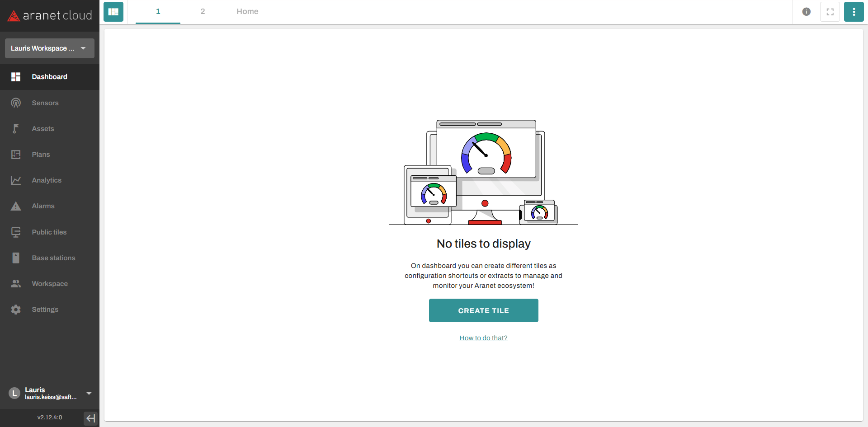The image size is (868, 427).
Task: Open Plans via its floorplan icon
Action: tap(16, 155)
